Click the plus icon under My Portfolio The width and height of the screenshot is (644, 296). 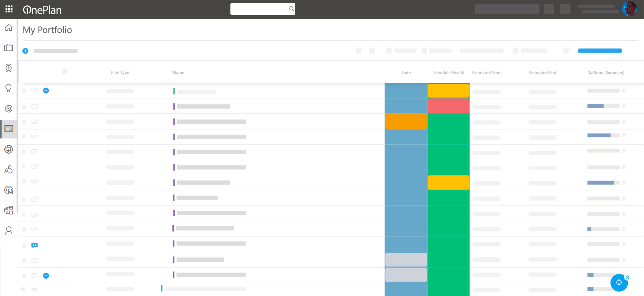click(25, 51)
